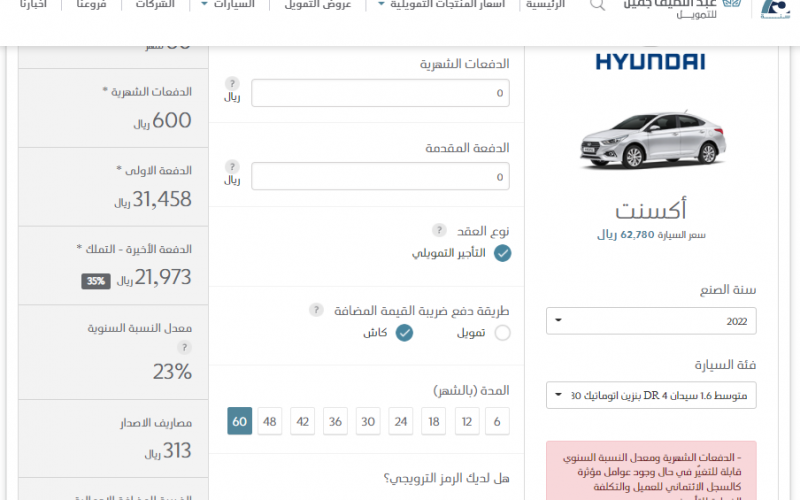The image size is (800, 500).
Task: Click help icon beside نوع العقد
Action: 439,230
